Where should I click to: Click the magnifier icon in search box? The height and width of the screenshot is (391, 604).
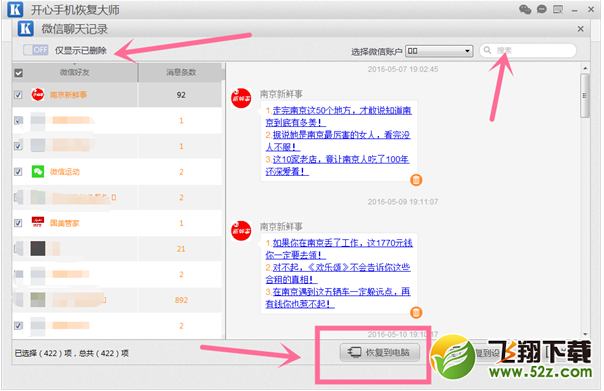coord(487,50)
